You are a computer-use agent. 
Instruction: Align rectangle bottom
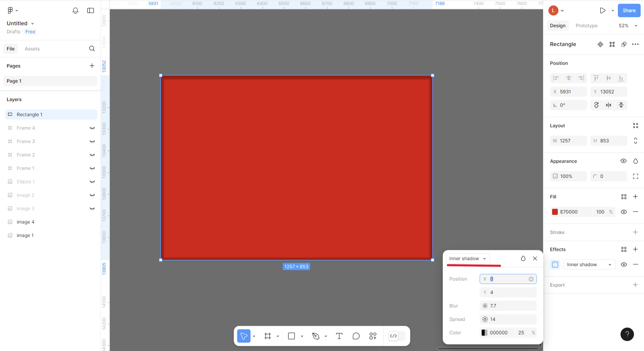(x=621, y=78)
